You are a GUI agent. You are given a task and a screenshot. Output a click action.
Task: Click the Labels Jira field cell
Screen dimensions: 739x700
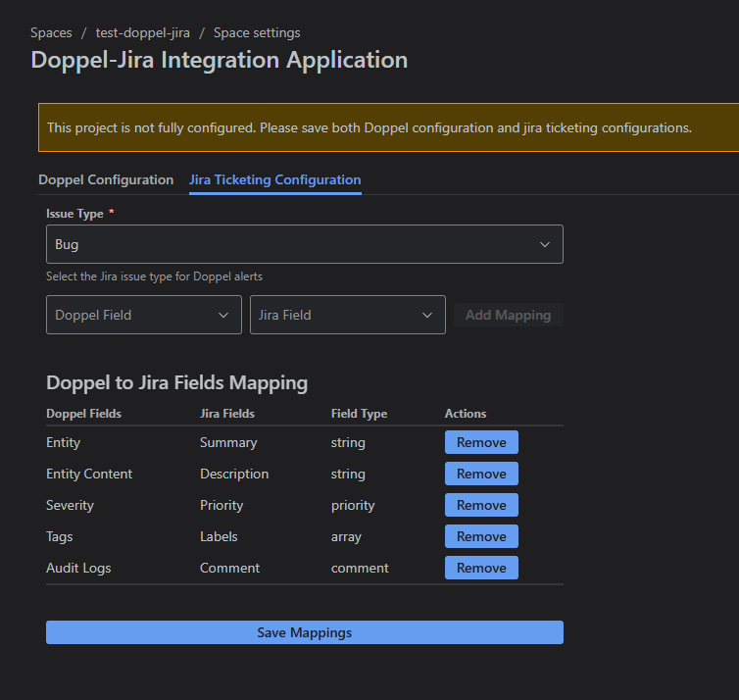[x=219, y=536]
